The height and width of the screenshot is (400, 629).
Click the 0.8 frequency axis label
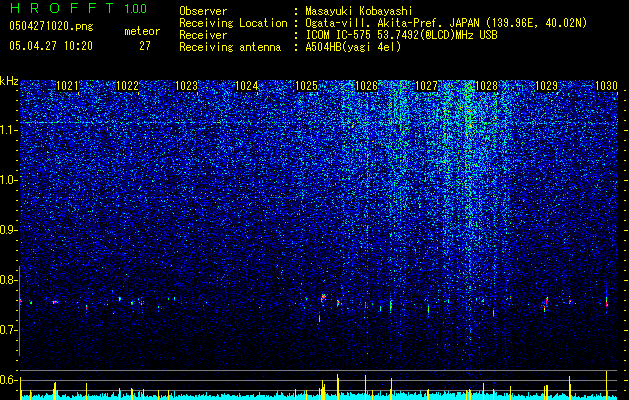coord(8,280)
